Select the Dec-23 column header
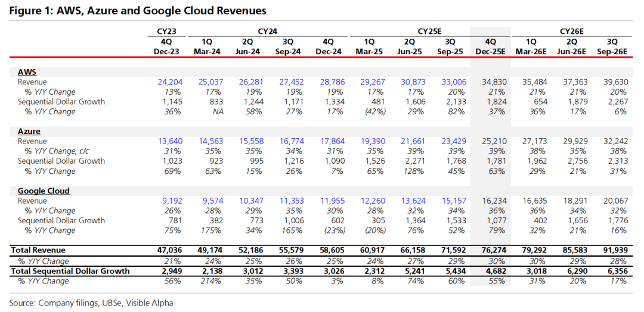 coord(166,52)
